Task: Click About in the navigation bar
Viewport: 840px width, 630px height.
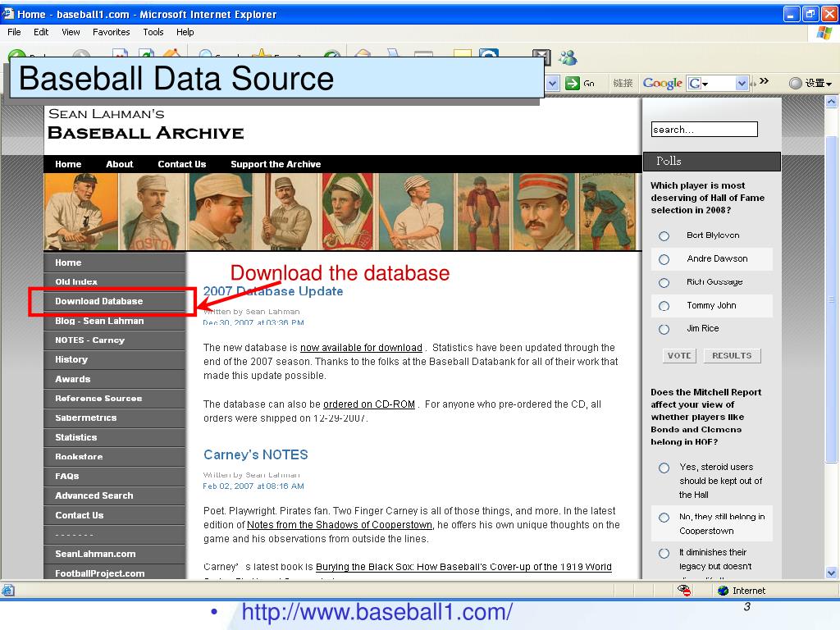Action: pos(120,164)
